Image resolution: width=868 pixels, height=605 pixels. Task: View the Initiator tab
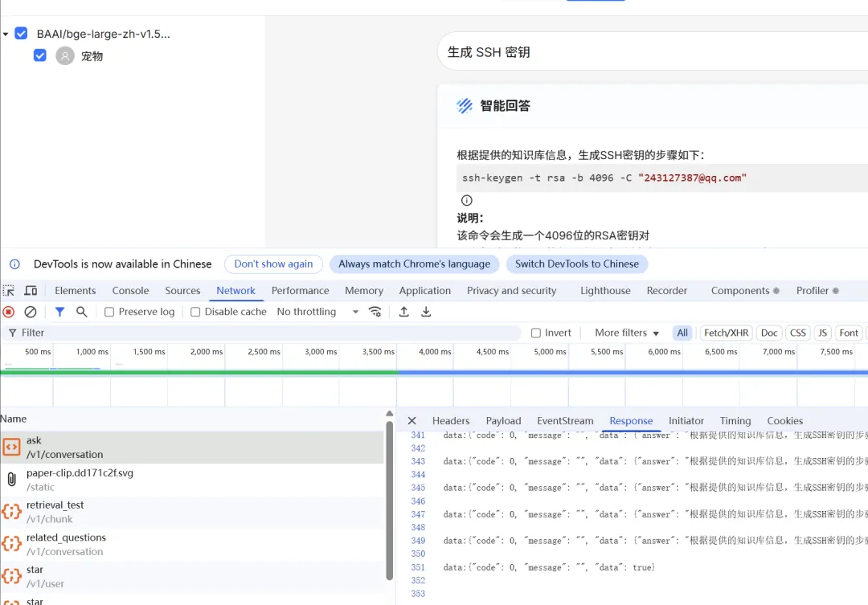click(686, 421)
